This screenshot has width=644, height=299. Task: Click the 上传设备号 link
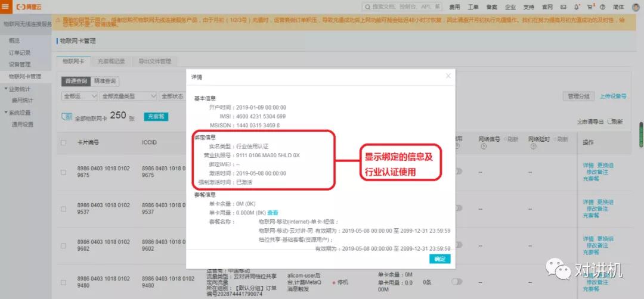point(613,96)
